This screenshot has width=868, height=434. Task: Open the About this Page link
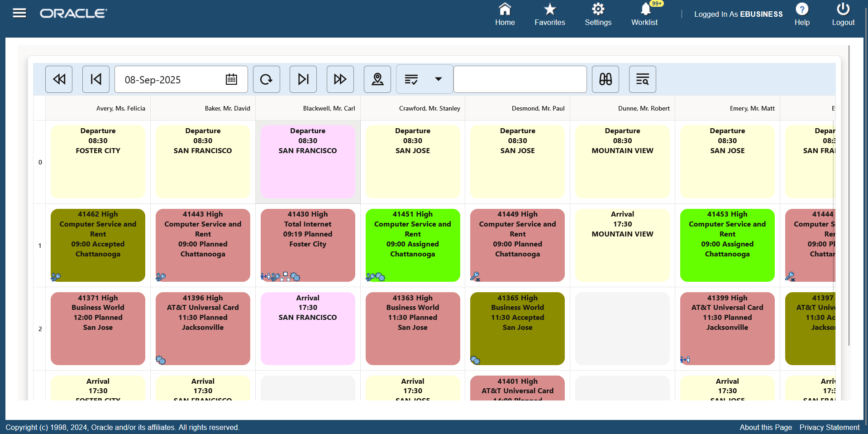click(765, 427)
